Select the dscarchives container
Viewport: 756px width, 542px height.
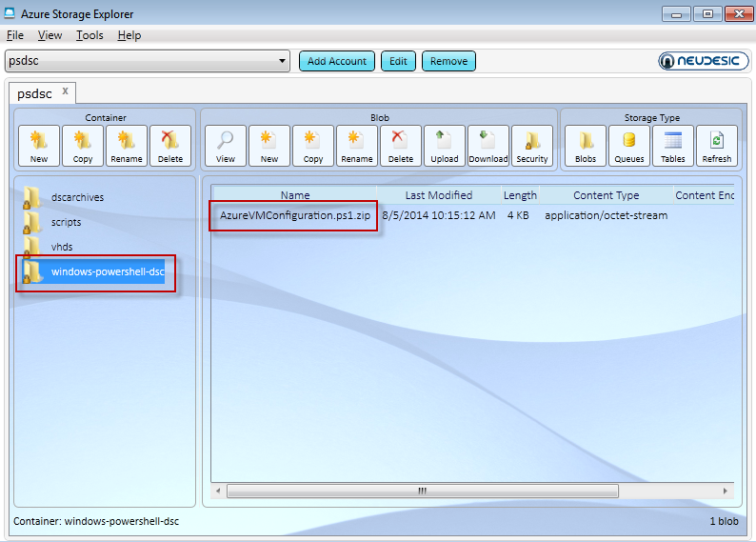[x=77, y=197]
